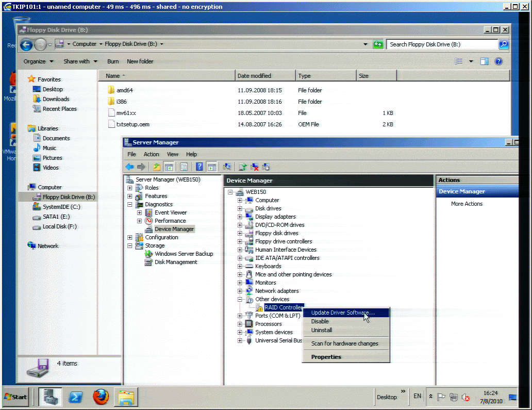Click the Search Floppy Disk Drive field
This screenshot has width=532, height=410.
click(442, 44)
